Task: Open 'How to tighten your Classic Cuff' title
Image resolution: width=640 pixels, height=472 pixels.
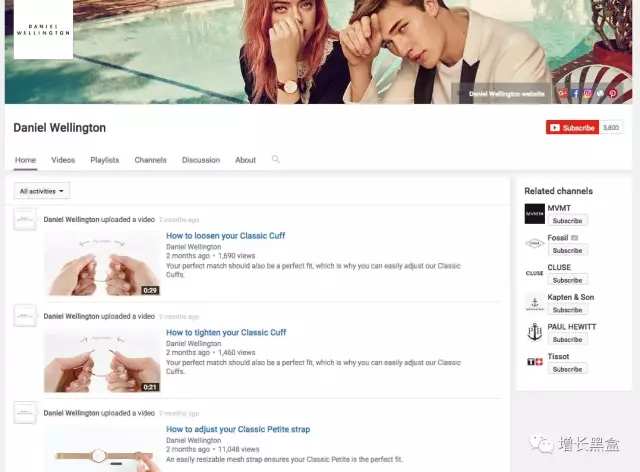Action: click(x=226, y=332)
